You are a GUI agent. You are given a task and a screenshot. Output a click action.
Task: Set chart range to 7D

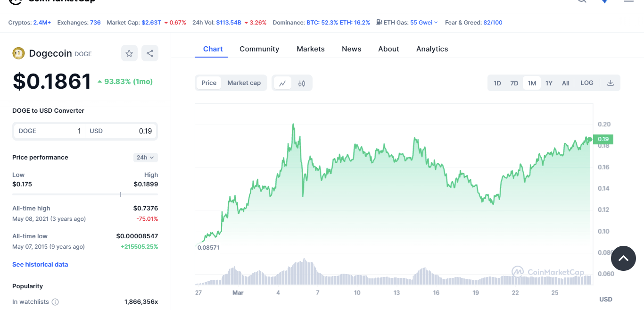[x=514, y=83]
